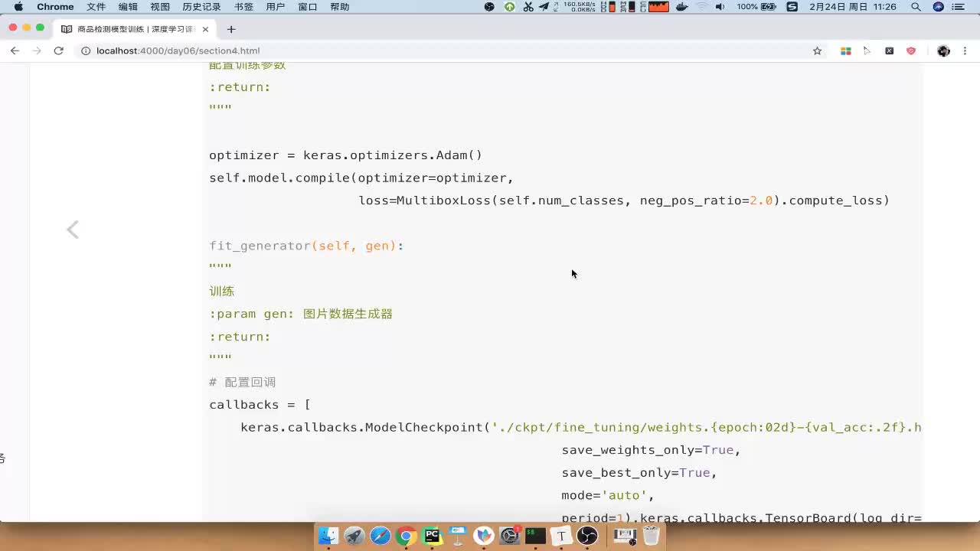Click the network speed KB/s monitor
Screen dimensions: 980x551
coord(580,7)
